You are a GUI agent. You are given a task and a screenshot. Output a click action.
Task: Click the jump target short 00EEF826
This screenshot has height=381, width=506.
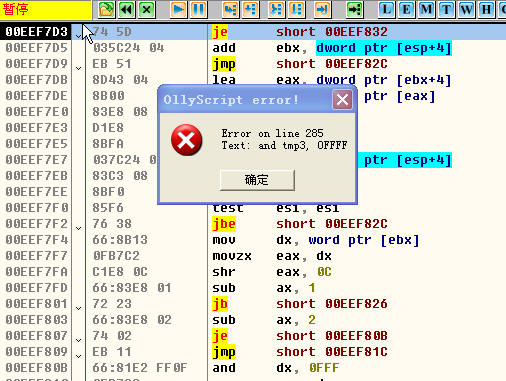pos(332,304)
